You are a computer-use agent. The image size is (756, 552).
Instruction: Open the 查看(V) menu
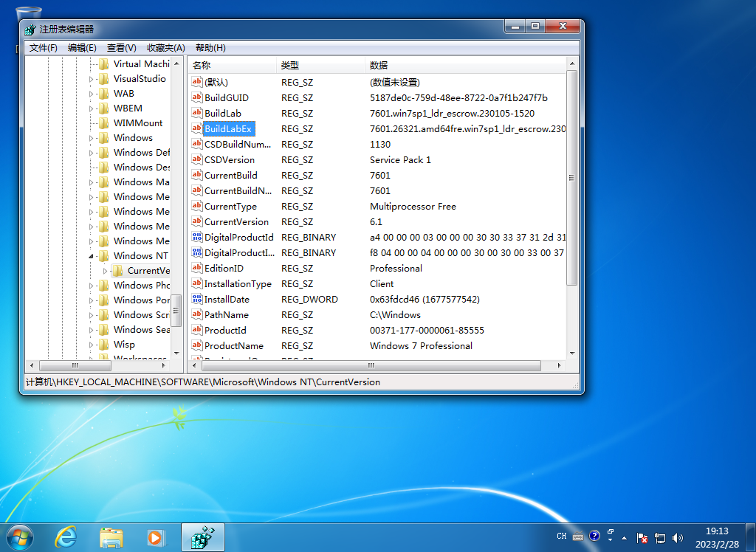(122, 48)
